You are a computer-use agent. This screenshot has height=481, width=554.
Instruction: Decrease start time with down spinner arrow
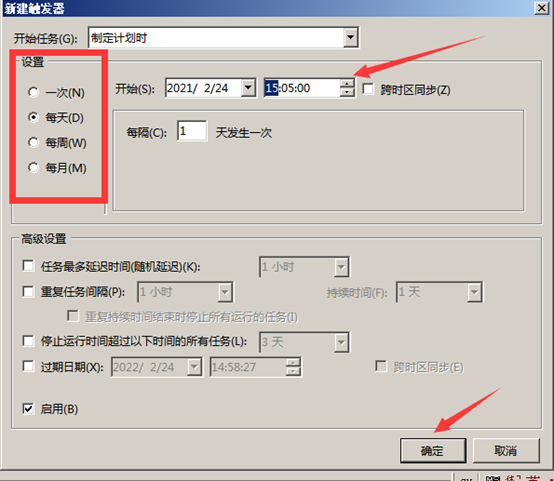(347, 92)
